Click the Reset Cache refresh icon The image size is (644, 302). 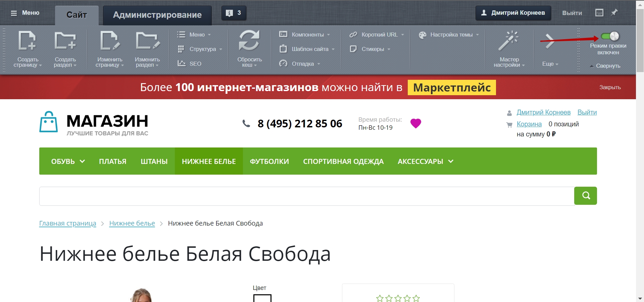[249, 40]
